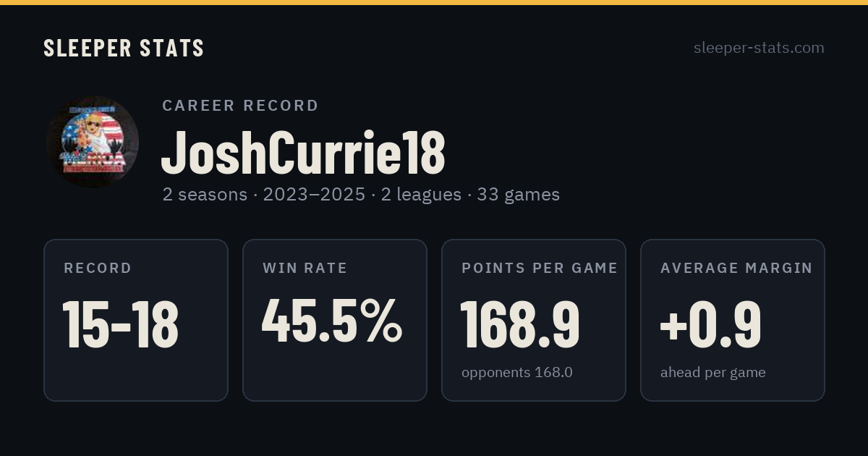Open the Points Per Game card

534,320
